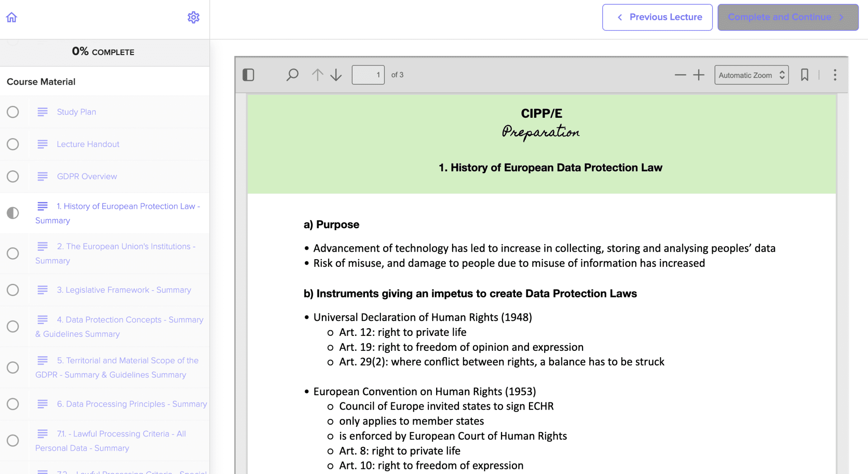This screenshot has height=474, width=868.
Task: Open 6. Data Processing Principles - Summary
Action: click(132, 404)
